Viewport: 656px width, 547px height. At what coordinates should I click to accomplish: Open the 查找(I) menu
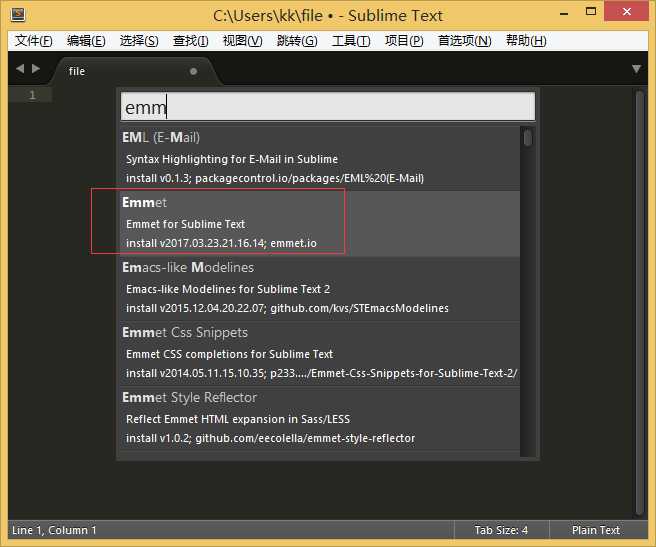[x=190, y=41]
